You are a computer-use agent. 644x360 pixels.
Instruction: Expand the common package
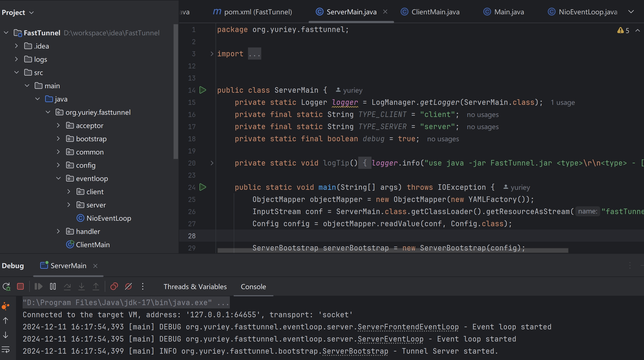pyautogui.click(x=58, y=152)
